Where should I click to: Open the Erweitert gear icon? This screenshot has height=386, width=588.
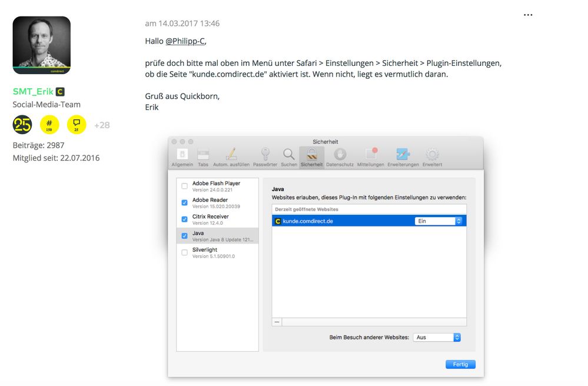click(432, 155)
